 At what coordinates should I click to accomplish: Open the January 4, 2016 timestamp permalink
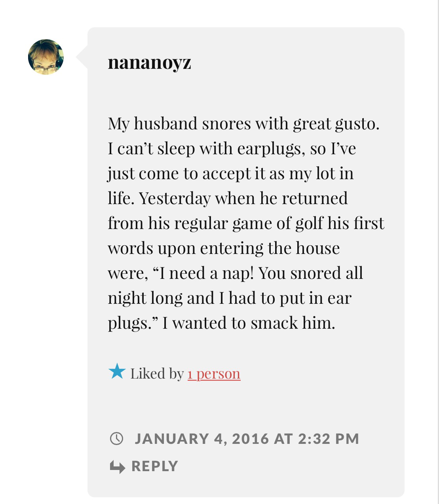click(x=247, y=438)
